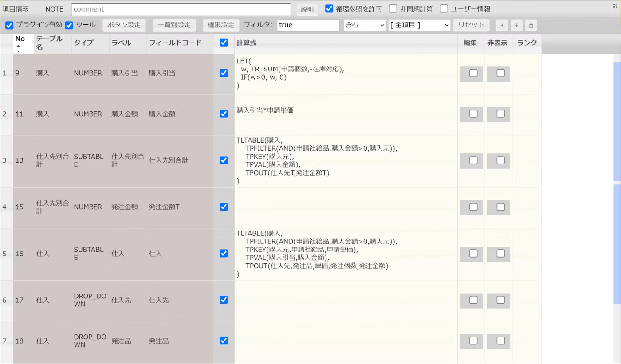Click the 仕入先別合計 field code cell
Viewport: 621px width, 364px height.
[x=180, y=160]
